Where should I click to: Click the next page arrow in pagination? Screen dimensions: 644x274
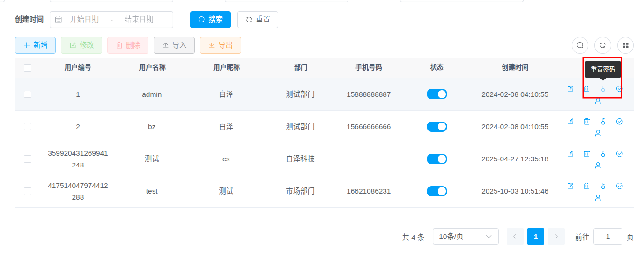tap(556, 237)
